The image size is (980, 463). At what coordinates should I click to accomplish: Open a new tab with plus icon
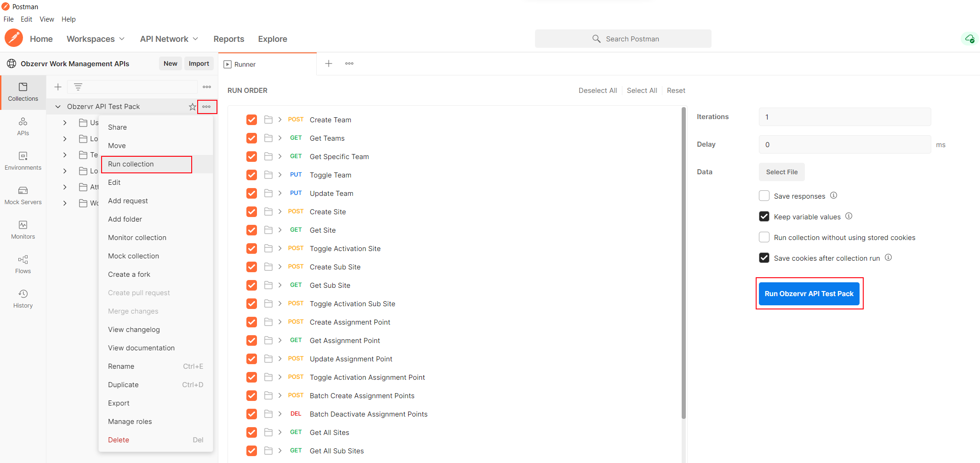pyautogui.click(x=329, y=63)
